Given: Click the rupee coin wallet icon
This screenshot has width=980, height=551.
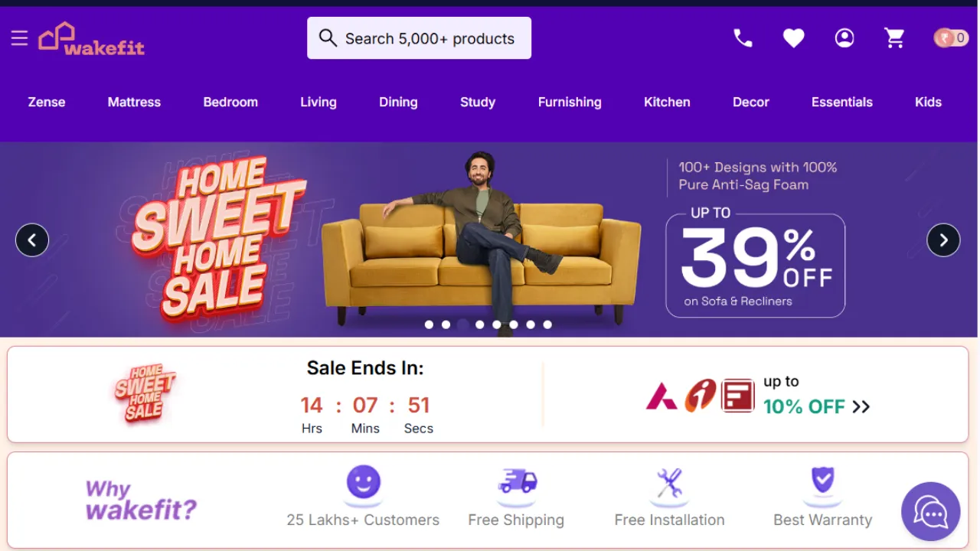Looking at the screenshot, I should pyautogui.click(x=950, y=38).
